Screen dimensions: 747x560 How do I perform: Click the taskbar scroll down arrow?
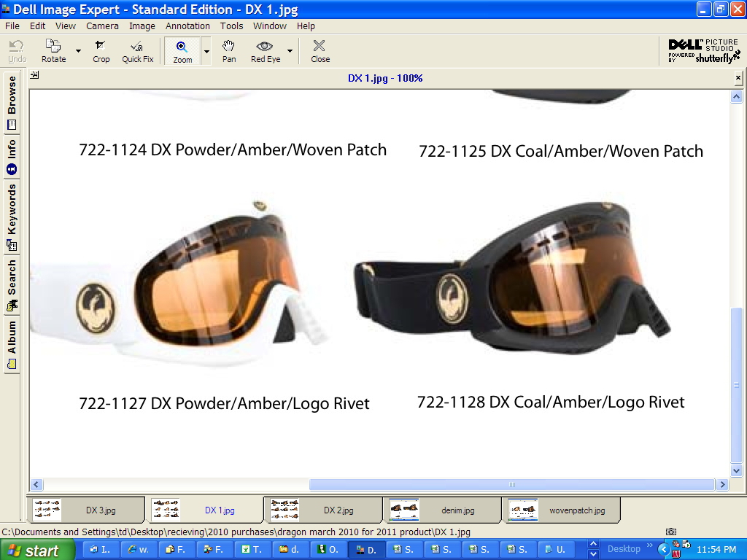(593, 554)
